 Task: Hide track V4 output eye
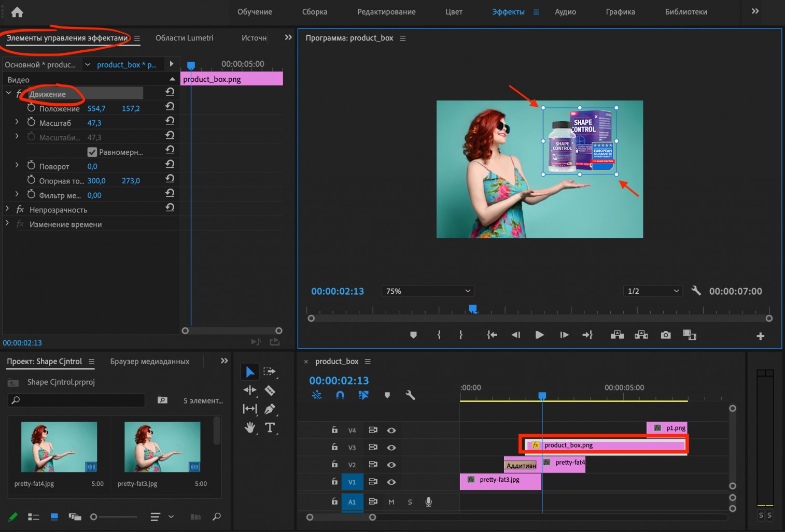click(x=391, y=430)
